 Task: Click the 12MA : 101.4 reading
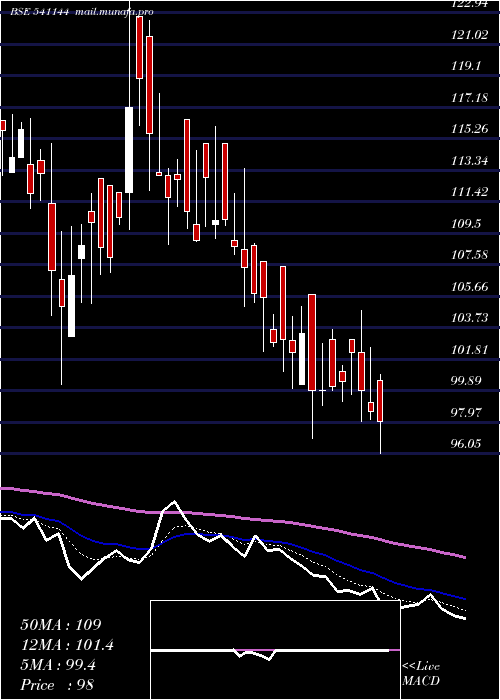tap(67, 645)
